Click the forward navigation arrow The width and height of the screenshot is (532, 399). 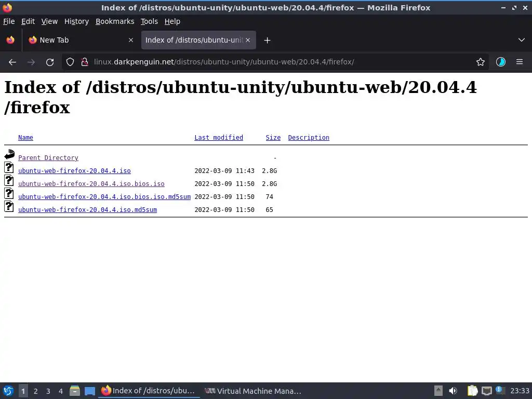(31, 62)
